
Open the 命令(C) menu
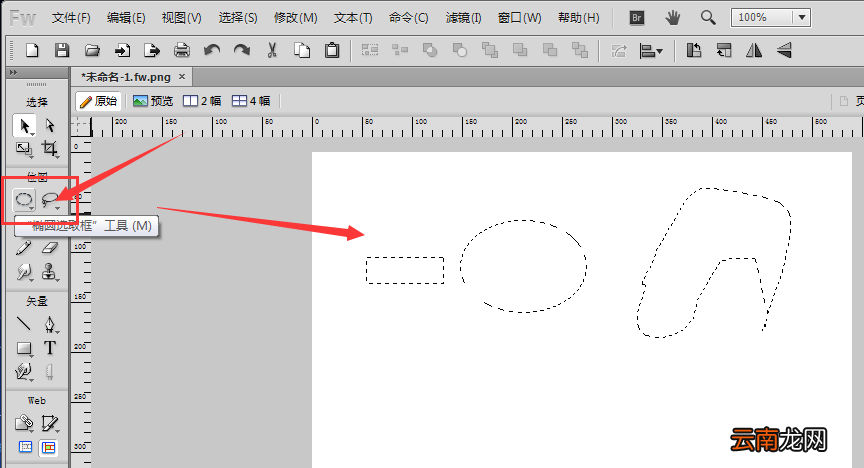click(x=409, y=18)
